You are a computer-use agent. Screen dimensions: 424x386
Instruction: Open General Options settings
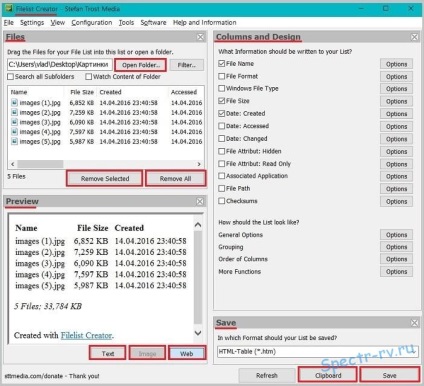(x=396, y=235)
